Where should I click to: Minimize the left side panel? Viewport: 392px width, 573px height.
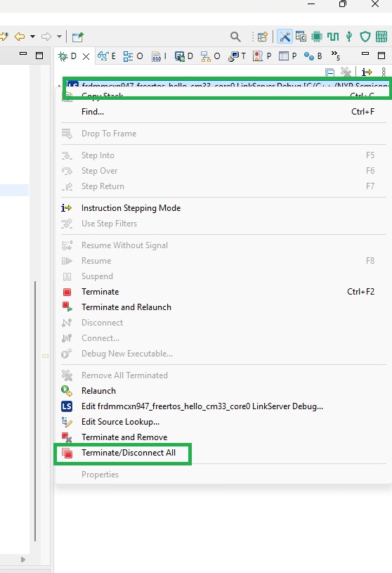pos(23,54)
